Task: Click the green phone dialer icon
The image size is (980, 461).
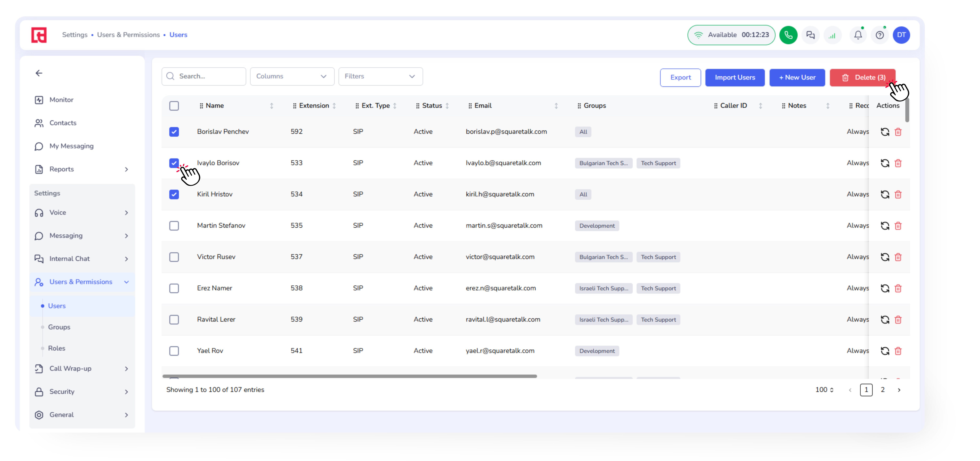Action: coord(788,35)
